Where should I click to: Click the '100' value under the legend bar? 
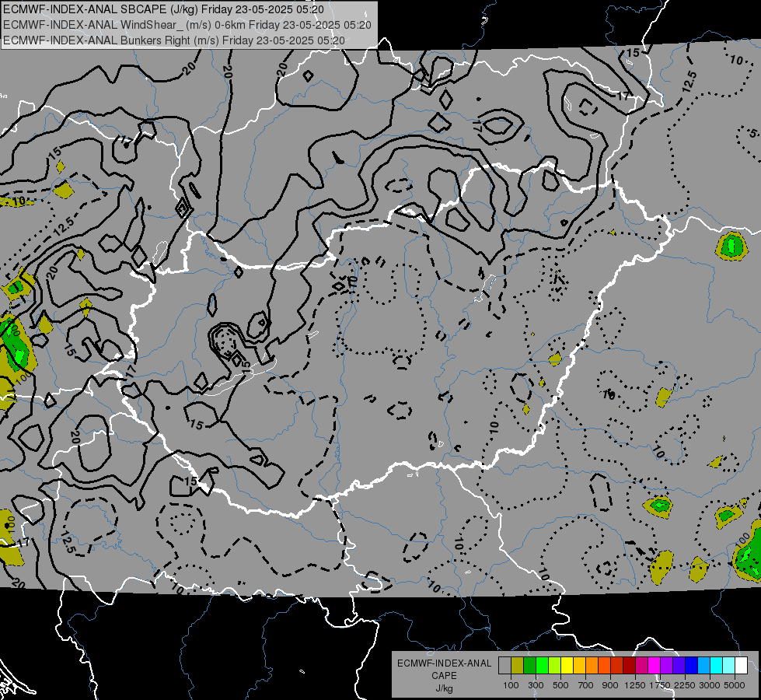[x=511, y=685]
